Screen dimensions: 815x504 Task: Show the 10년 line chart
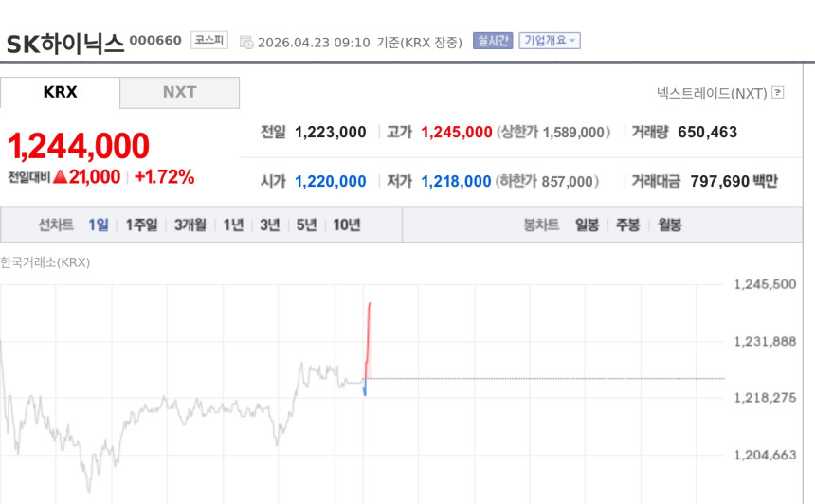click(x=346, y=225)
